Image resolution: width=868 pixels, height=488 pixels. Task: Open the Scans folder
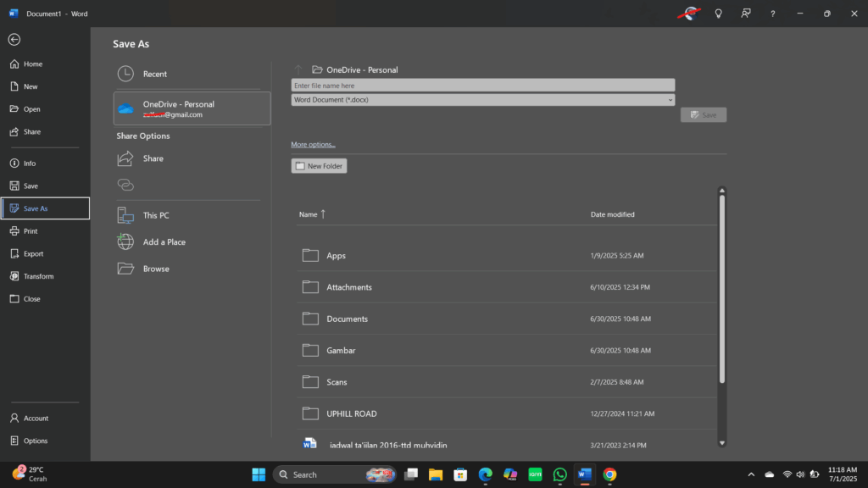pyautogui.click(x=507, y=382)
